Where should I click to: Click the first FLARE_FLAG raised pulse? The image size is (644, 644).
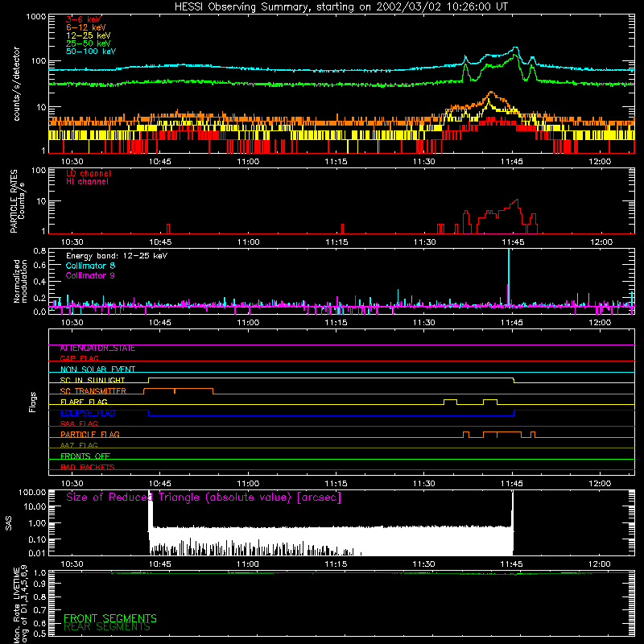[x=451, y=402]
